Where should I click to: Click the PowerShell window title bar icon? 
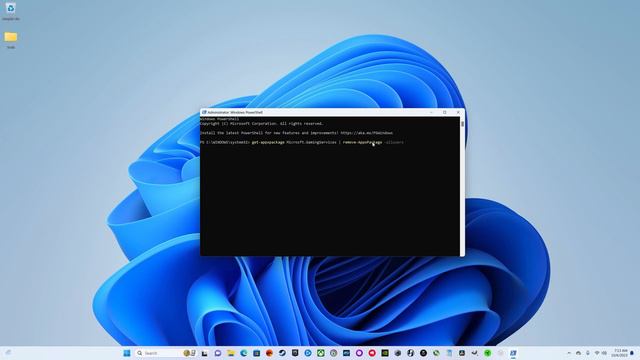pos(204,112)
